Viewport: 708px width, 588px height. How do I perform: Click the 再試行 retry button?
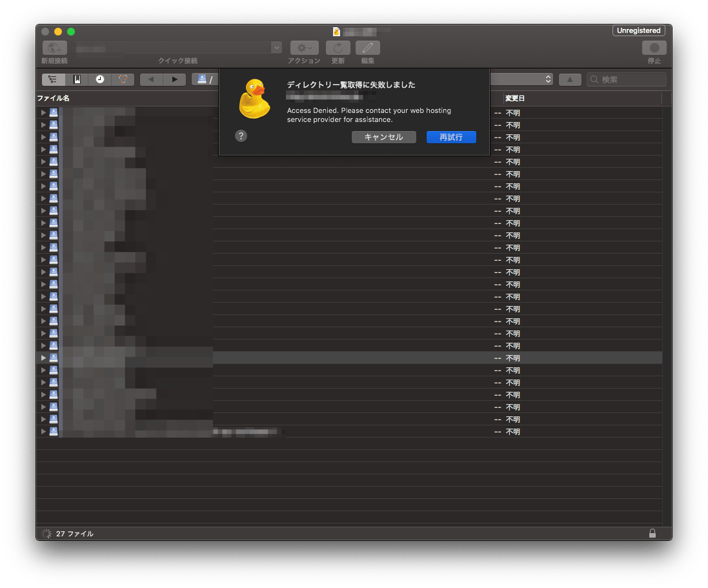[x=450, y=137]
